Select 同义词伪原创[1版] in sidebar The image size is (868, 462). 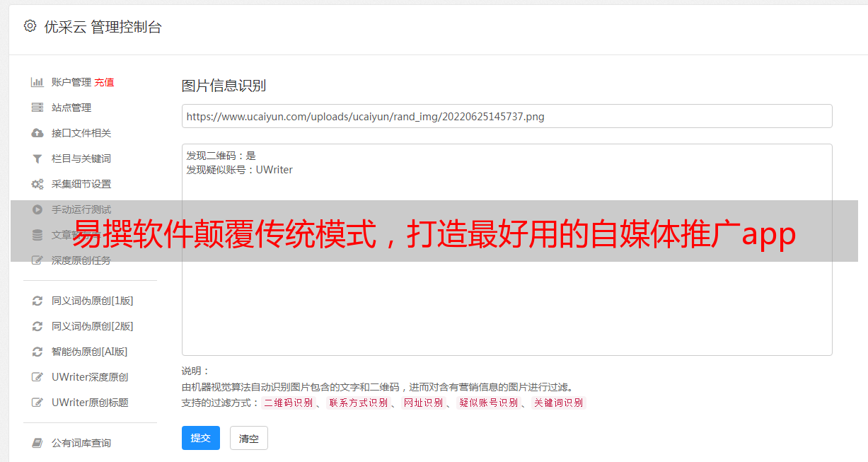(x=93, y=301)
